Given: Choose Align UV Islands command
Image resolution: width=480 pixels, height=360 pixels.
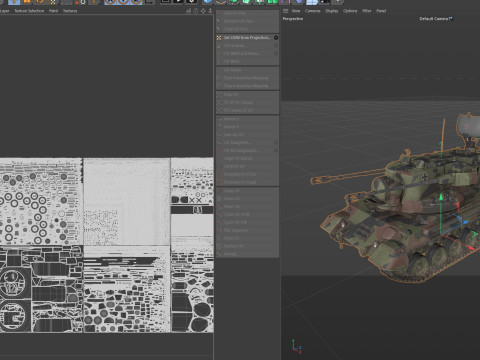Looking at the screenshot, I should (x=247, y=158).
